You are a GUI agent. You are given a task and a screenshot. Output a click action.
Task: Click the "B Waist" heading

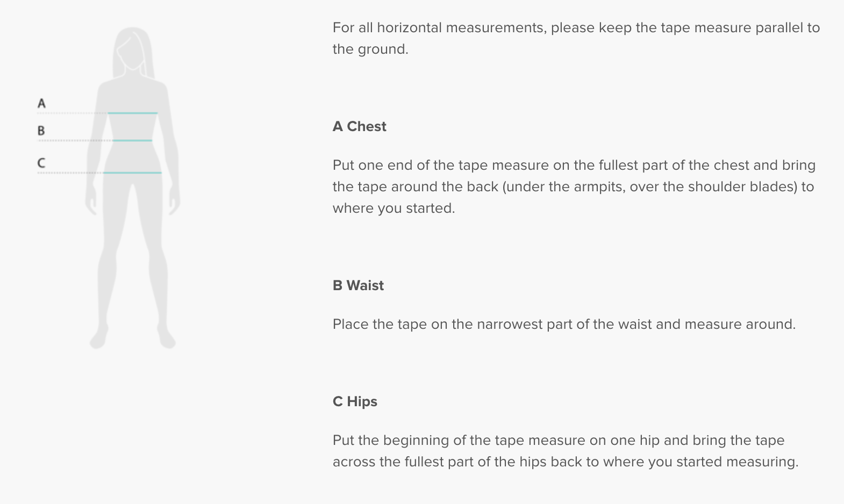[x=358, y=285]
